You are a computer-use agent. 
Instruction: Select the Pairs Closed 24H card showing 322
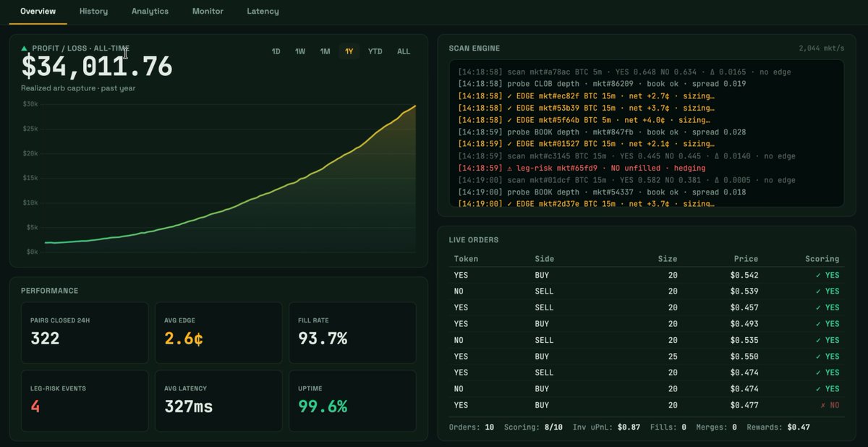coord(85,333)
